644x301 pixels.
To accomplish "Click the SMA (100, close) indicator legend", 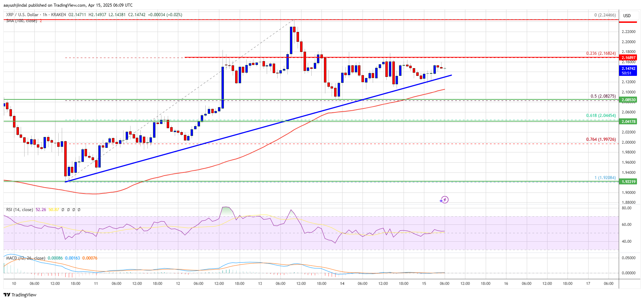I will point(21,21).
